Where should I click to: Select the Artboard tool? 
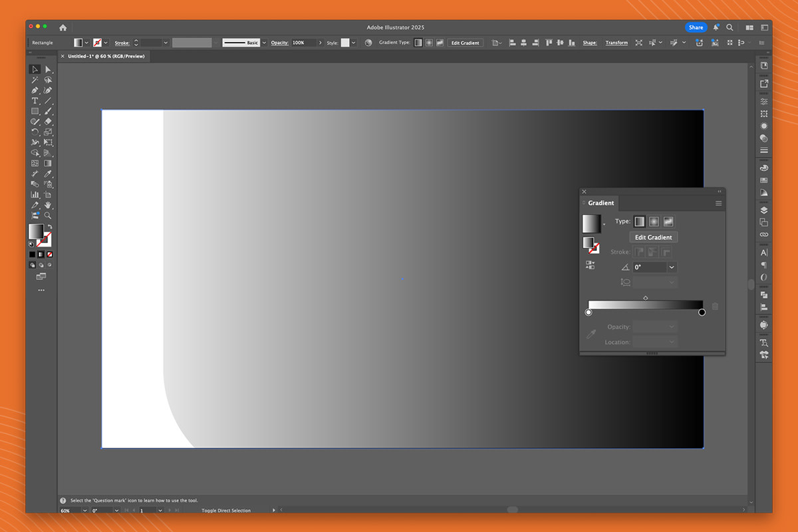click(x=48, y=194)
